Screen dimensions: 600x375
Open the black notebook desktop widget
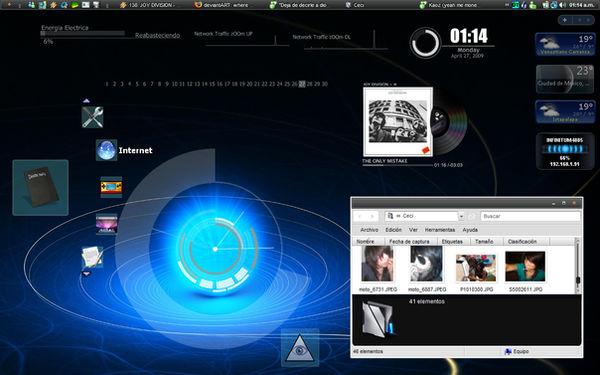(x=41, y=188)
